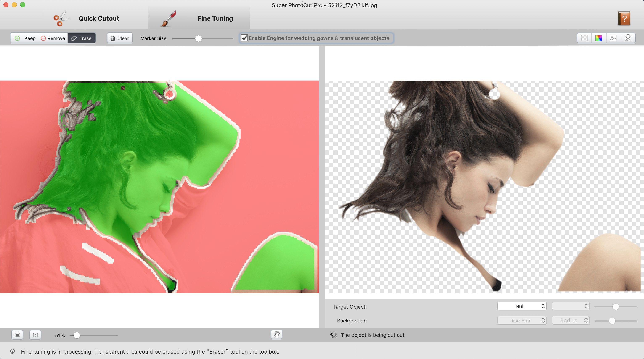The width and height of the screenshot is (644, 359).
Task: Select the Remove marker tool
Action: 53,38
